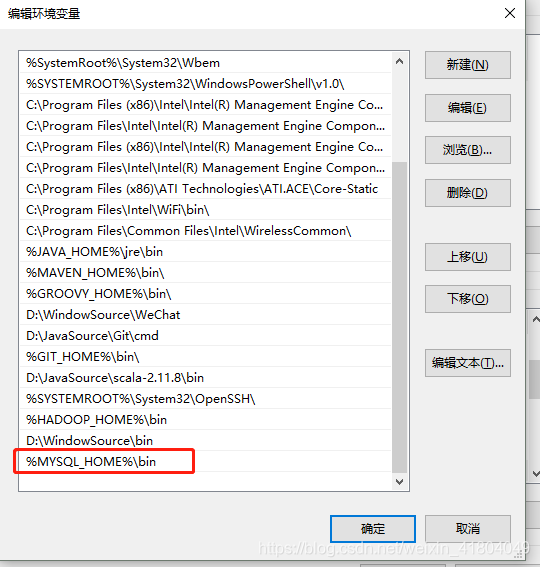Select the ATI Technologies\ATI.ACE\Core-Static entry
Screen dimensions: 540x567
pyautogui.click(x=205, y=189)
